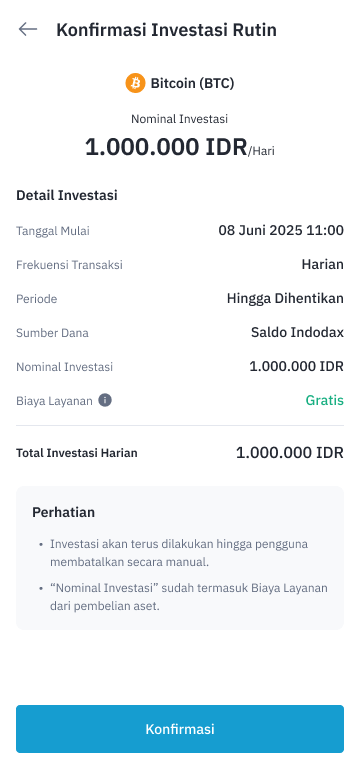Tap the Biaya Layanan label text
Viewport: 360px width, 777px height.
(54, 401)
